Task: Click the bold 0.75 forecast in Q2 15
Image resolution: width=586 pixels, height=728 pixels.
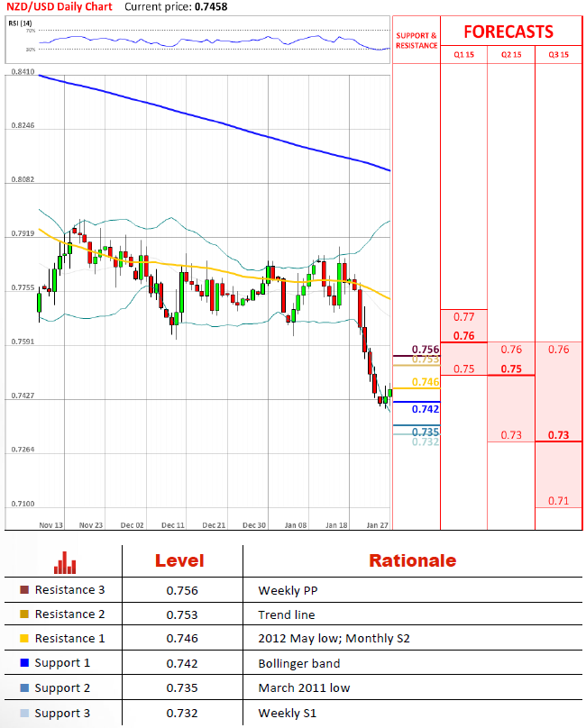Action: pyautogui.click(x=511, y=369)
